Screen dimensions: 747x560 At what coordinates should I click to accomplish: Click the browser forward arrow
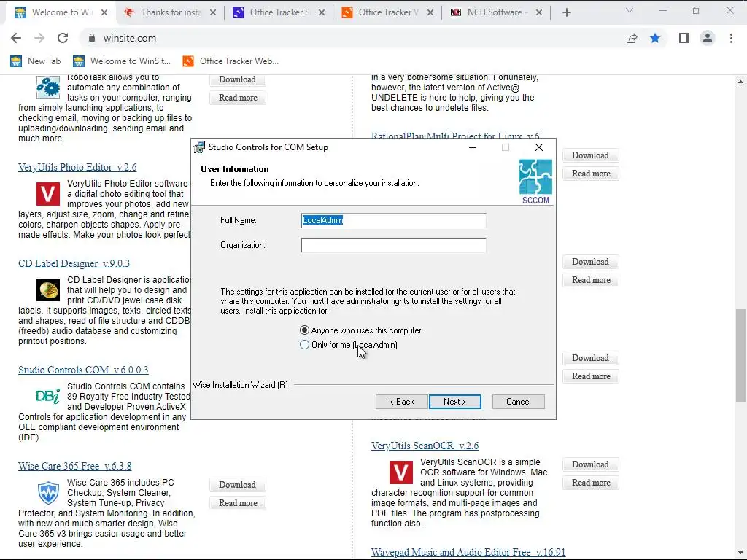point(39,38)
